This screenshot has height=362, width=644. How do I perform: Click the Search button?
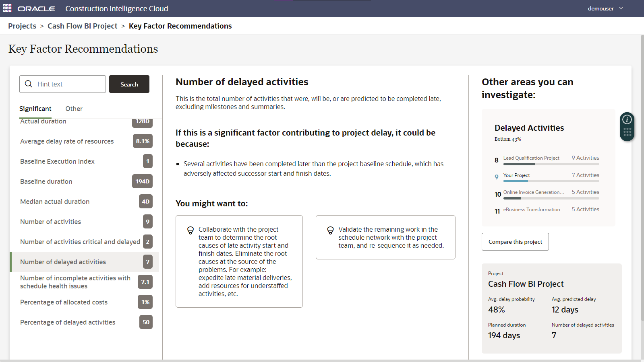click(x=129, y=84)
